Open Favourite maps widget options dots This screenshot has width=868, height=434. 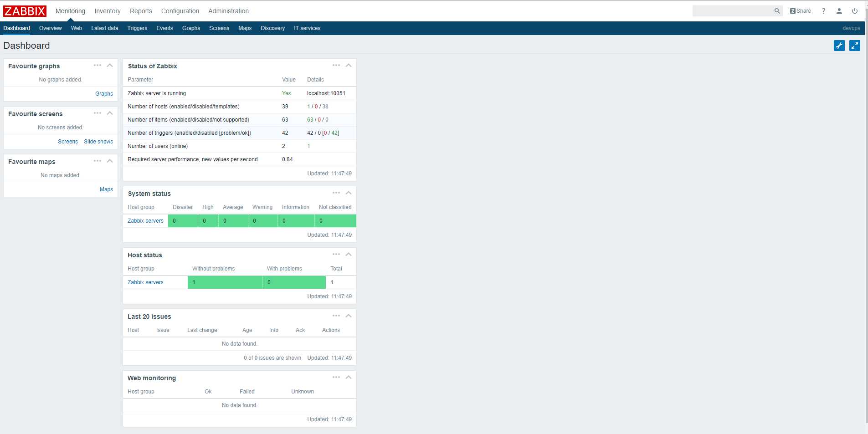(x=98, y=161)
